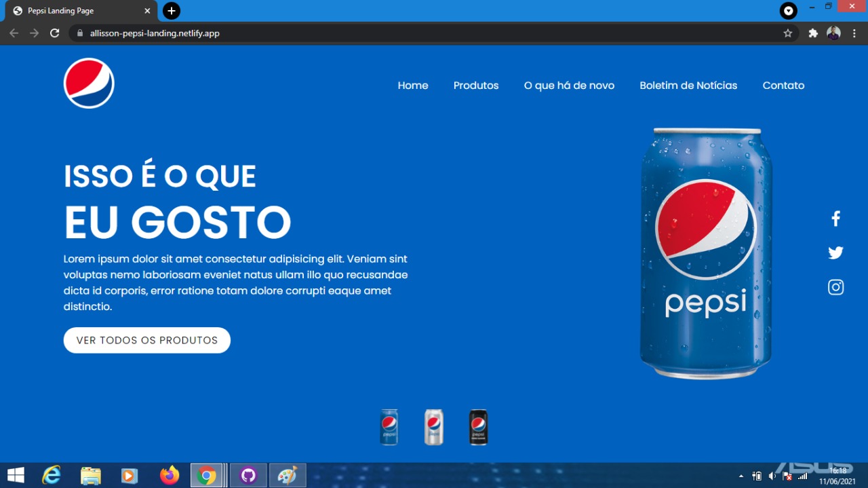Image resolution: width=868 pixels, height=488 pixels.
Task: Click the address bar URL
Action: pos(155,33)
